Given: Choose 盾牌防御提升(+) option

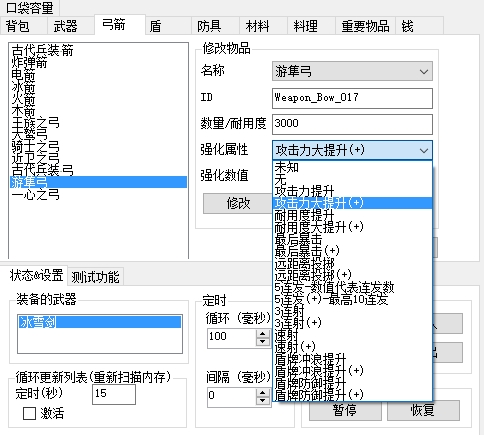Looking at the screenshot, I should click(x=352, y=395).
